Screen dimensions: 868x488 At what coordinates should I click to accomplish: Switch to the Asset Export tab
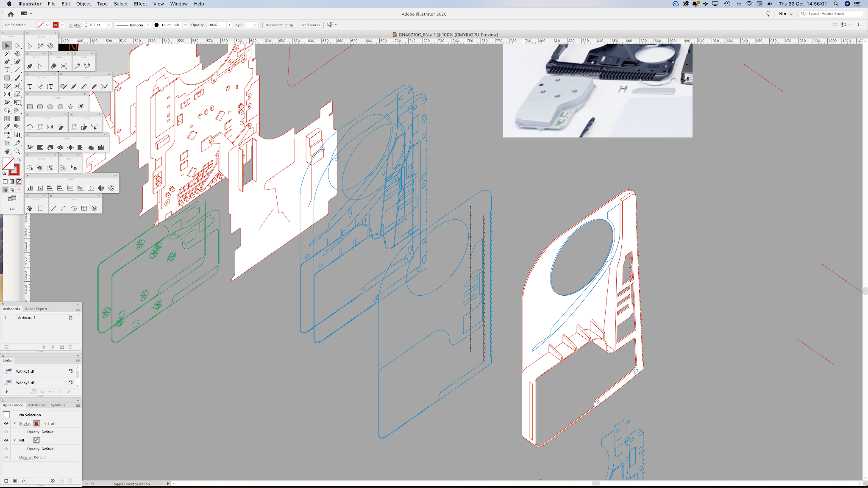[36, 309]
